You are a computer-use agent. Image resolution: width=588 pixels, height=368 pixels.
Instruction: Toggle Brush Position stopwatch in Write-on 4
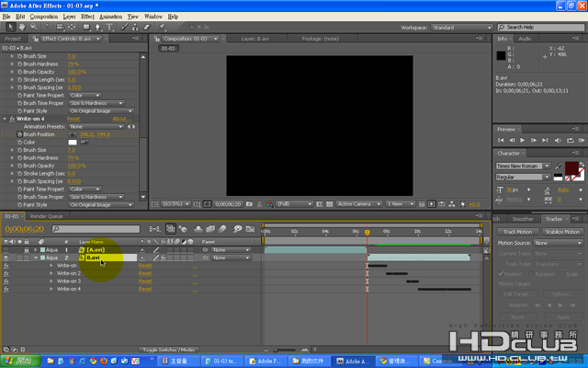[x=19, y=134]
